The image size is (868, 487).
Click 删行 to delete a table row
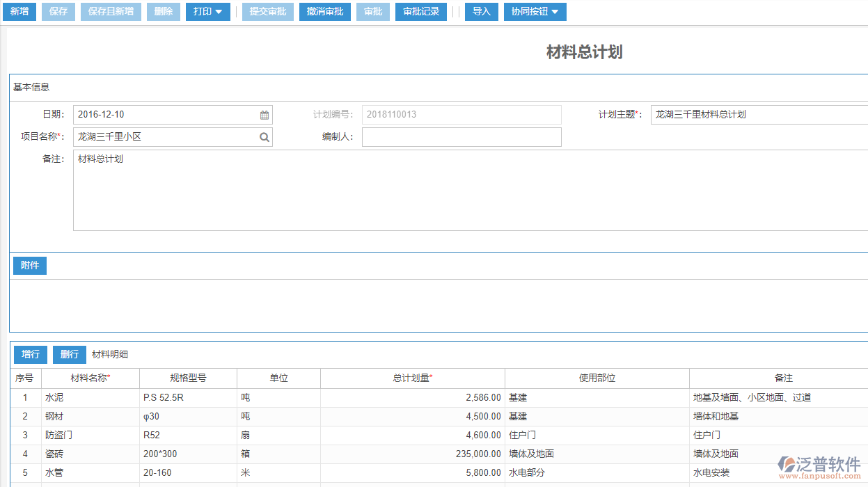point(69,354)
